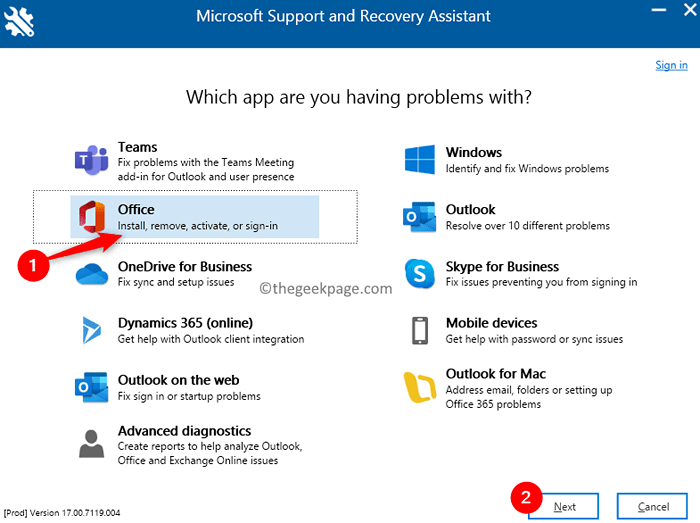Click the Skype for Business icon

(419, 274)
